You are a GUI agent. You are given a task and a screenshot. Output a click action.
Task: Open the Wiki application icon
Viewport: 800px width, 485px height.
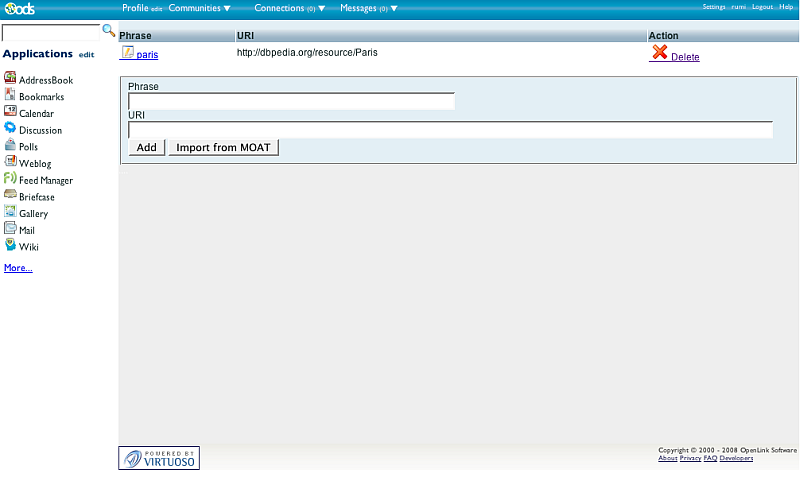tap(10, 245)
